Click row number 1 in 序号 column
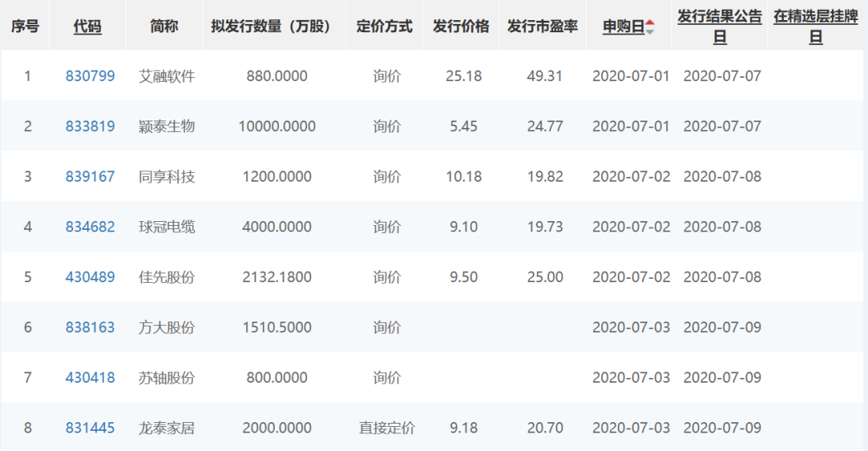 tap(27, 76)
